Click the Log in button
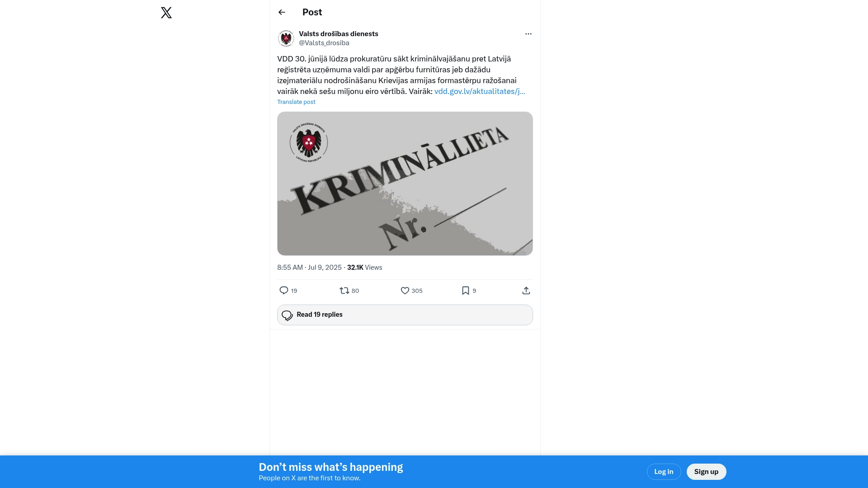 point(664,472)
